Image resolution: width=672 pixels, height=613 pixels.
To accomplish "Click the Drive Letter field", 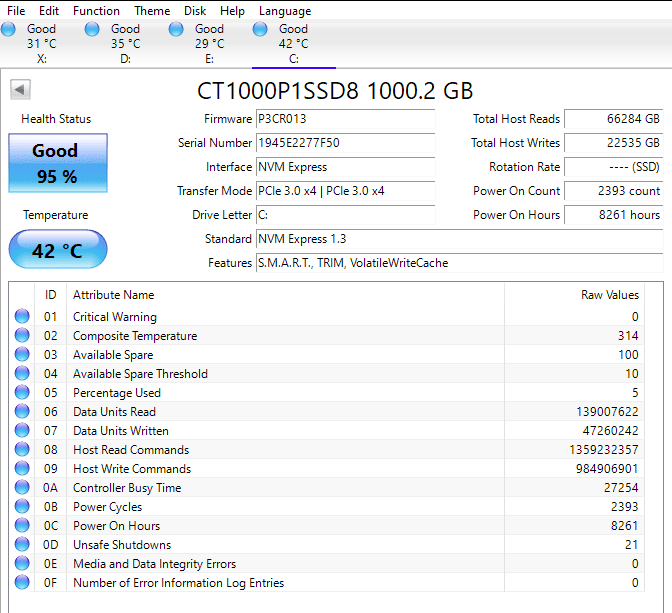I will (345, 215).
